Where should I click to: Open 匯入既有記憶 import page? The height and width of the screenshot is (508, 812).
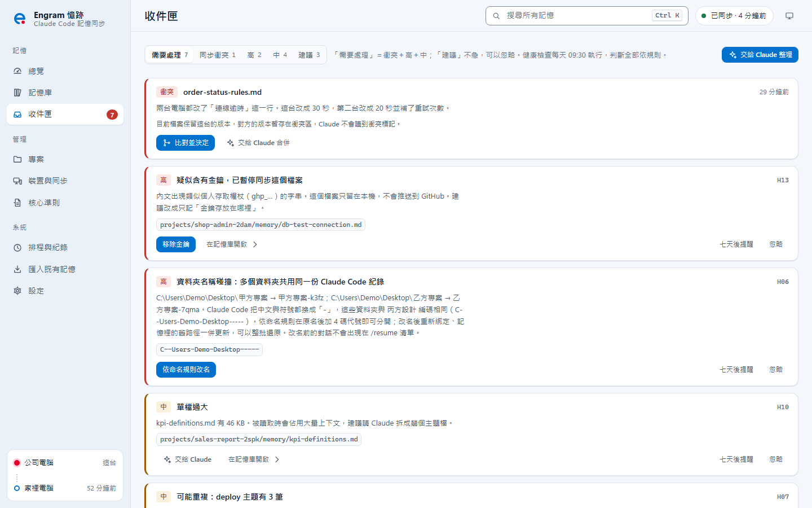click(65, 269)
